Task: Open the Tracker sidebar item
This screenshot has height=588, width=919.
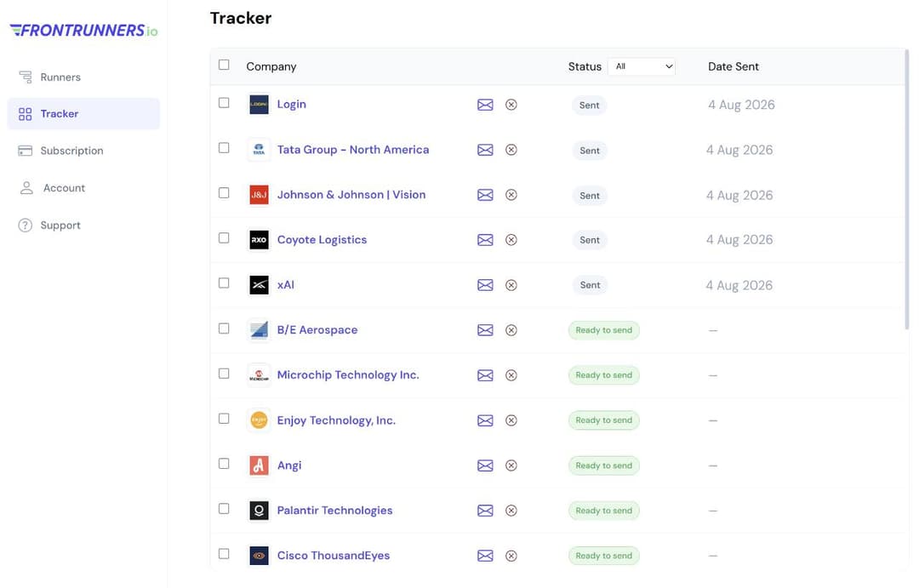Action: pos(83,114)
